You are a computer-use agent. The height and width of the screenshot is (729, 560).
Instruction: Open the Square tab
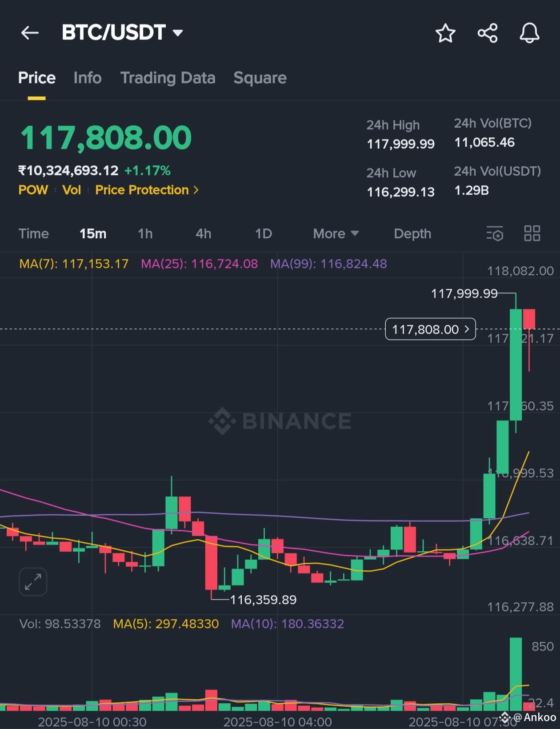(260, 78)
